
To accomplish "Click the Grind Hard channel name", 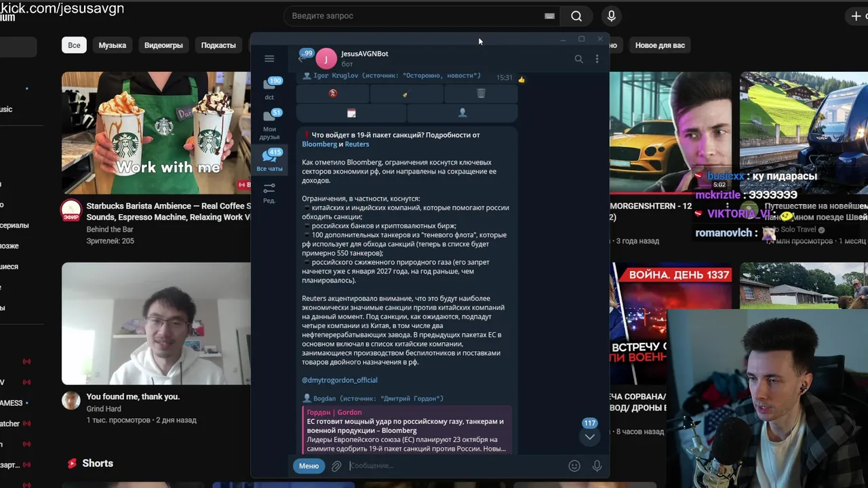I will coord(104,409).
